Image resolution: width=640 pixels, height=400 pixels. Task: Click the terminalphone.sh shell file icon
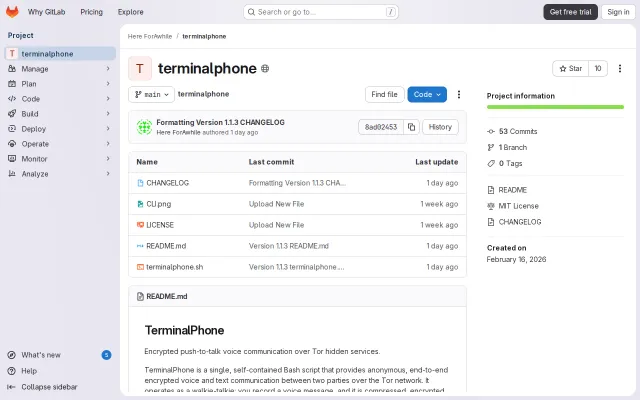pos(140,267)
